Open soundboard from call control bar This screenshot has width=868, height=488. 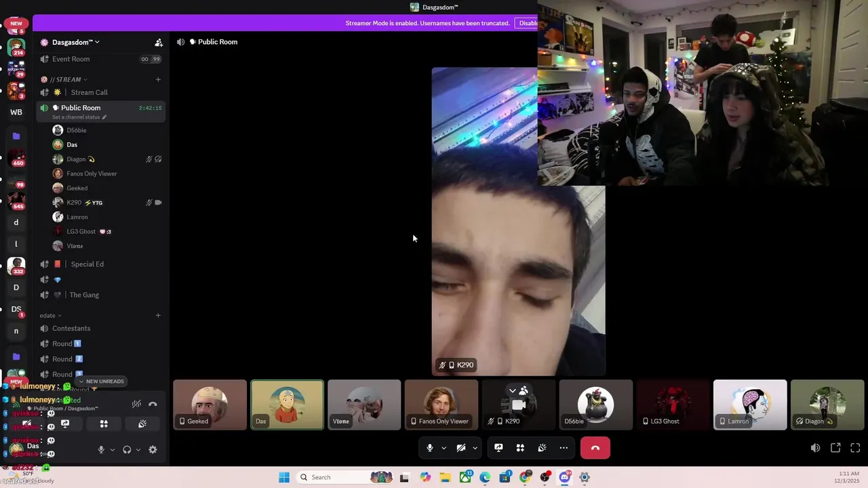pyautogui.click(x=542, y=448)
